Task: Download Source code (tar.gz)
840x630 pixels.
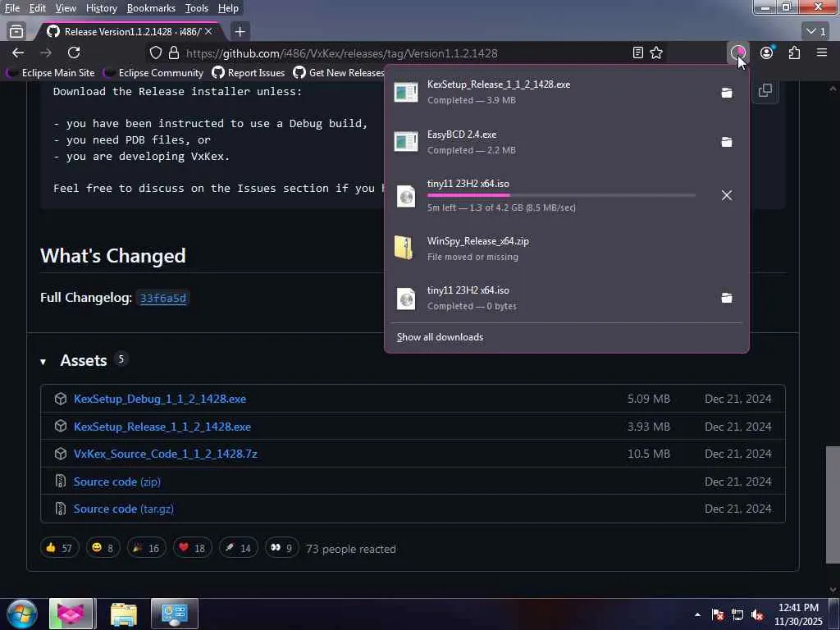Action: [x=124, y=509]
